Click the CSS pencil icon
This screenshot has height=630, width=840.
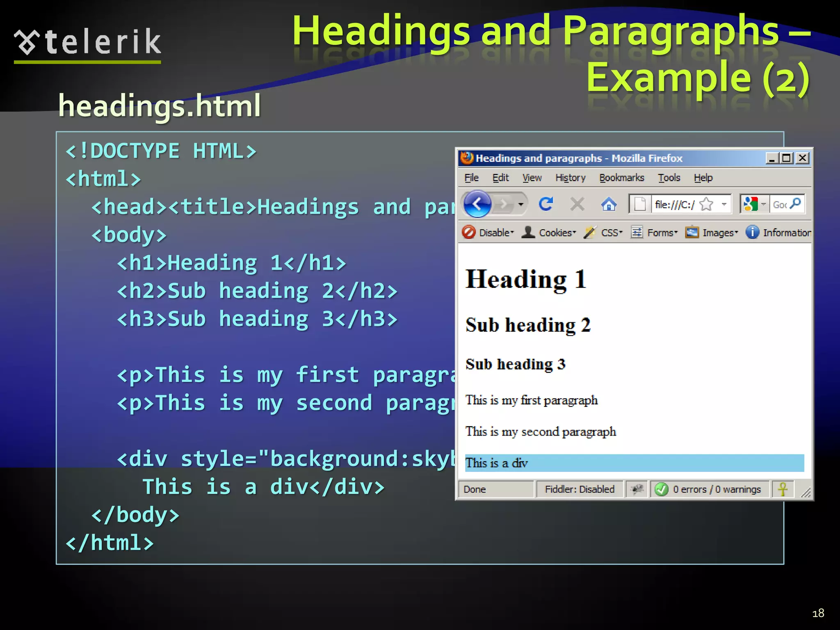[590, 232]
